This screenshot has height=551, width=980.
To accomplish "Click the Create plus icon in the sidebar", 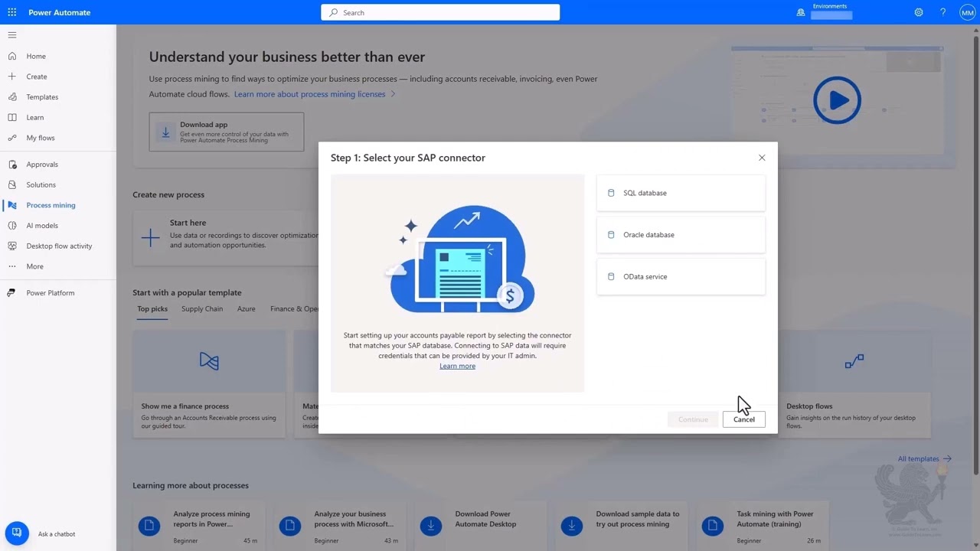I will [x=11, y=77].
